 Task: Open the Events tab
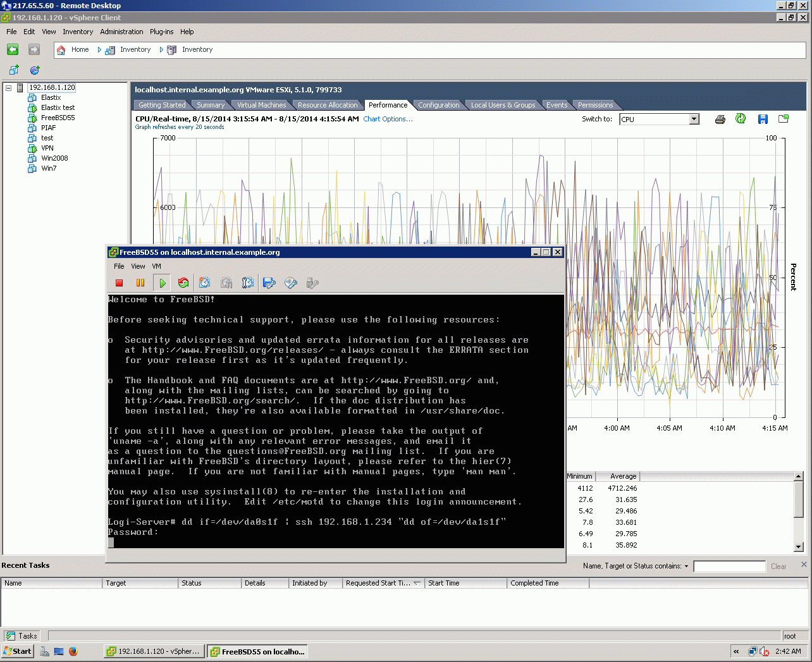(x=557, y=105)
